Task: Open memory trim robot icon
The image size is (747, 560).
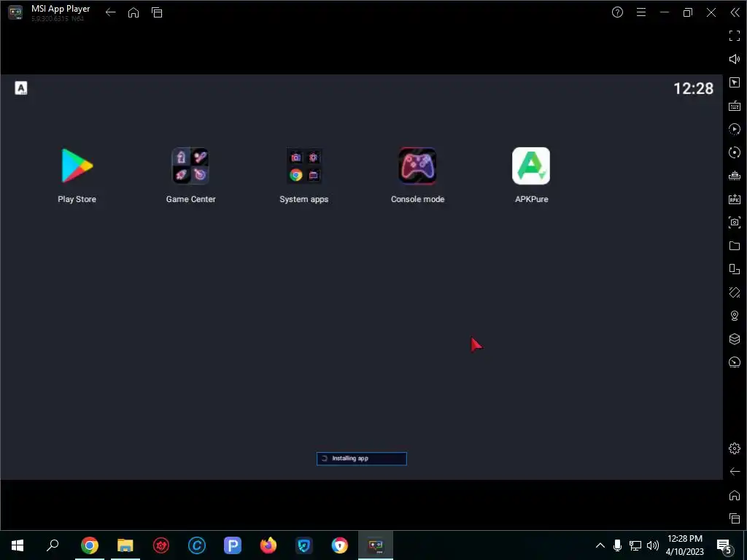Action: 735,176
